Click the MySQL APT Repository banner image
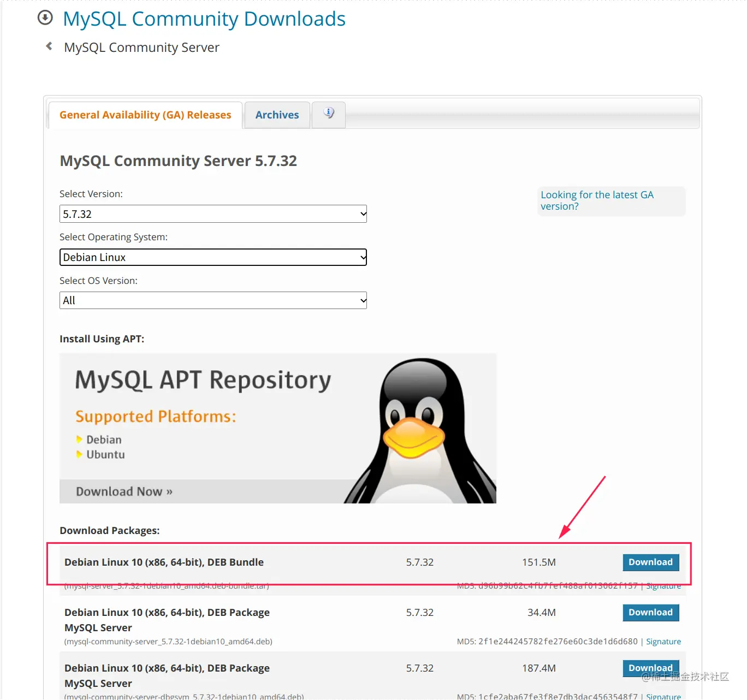 (278, 428)
